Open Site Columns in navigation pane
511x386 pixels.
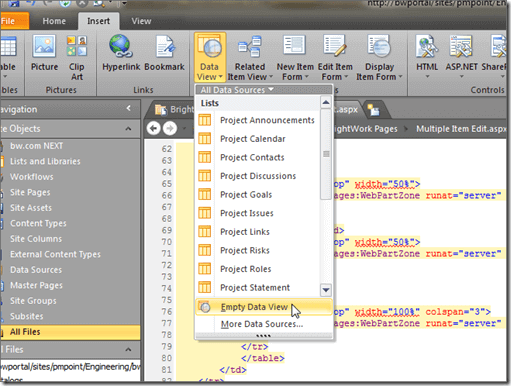36,239
